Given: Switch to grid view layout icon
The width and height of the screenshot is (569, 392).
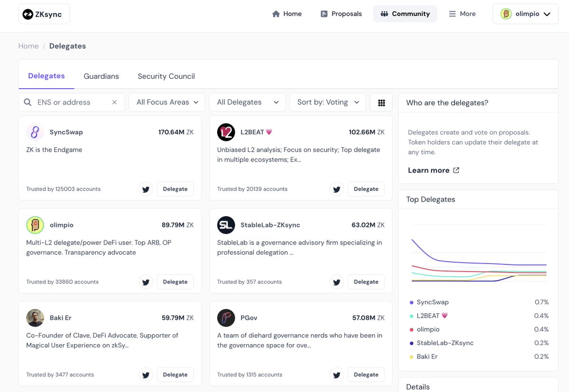Looking at the screenshot, I should coord(381,102).
